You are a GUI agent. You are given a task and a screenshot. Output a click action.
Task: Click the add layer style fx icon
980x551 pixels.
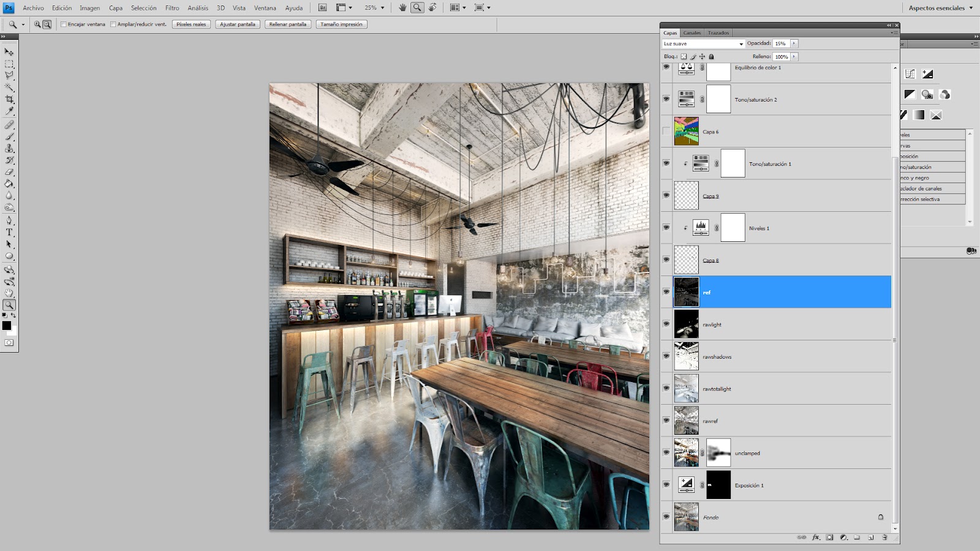pyautogui.click(x=816, y=538)
